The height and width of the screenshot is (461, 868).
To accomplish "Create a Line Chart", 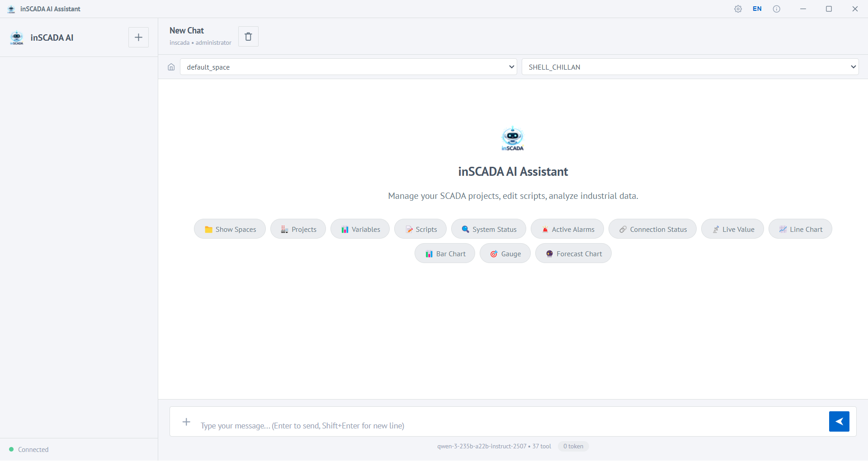I will pyautogui.click(x=800, y=229).
